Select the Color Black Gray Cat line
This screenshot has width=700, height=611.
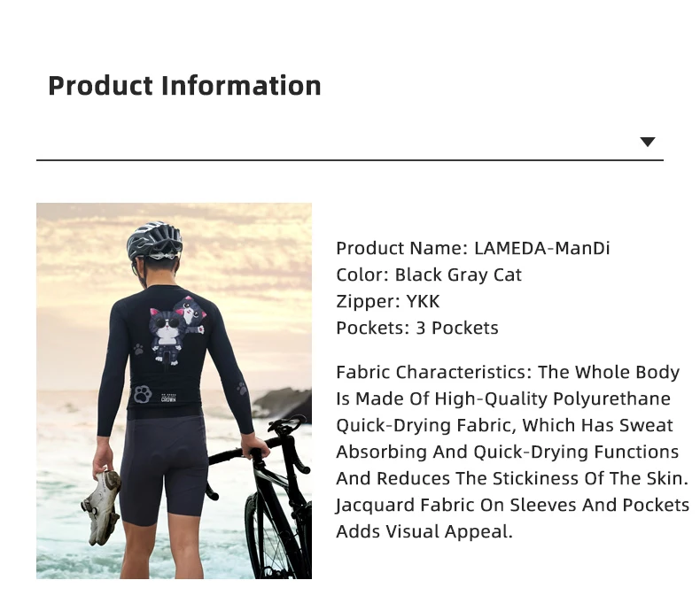click(x=429, y=275)
